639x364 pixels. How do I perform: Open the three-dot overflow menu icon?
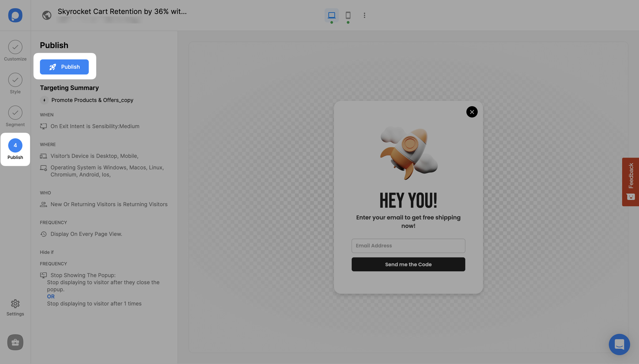tap(363, 15)
